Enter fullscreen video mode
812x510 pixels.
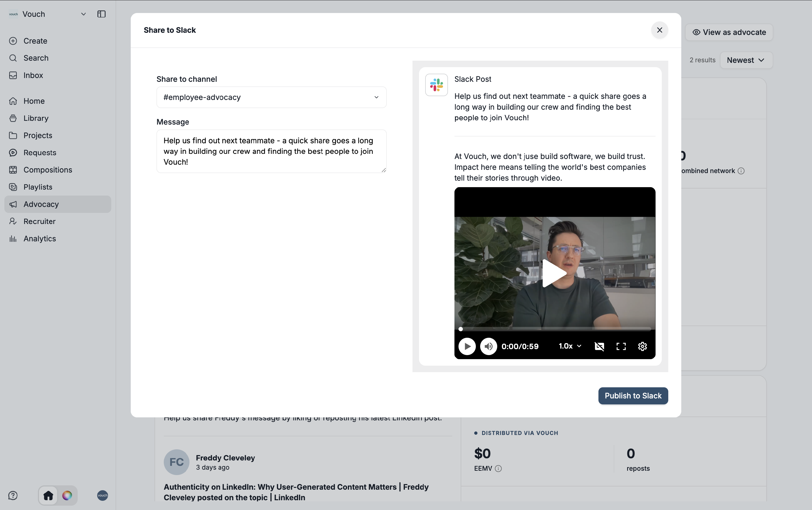point(621,346)
